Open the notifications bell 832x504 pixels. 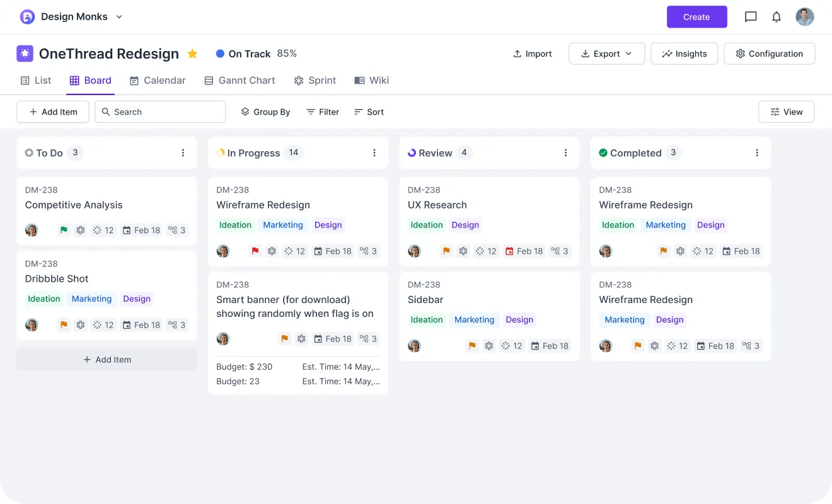pos(777,17)
